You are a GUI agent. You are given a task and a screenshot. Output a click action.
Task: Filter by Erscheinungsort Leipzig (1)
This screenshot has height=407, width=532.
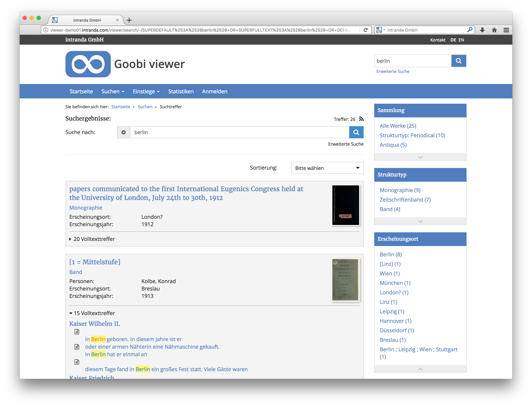click(392, 311)
